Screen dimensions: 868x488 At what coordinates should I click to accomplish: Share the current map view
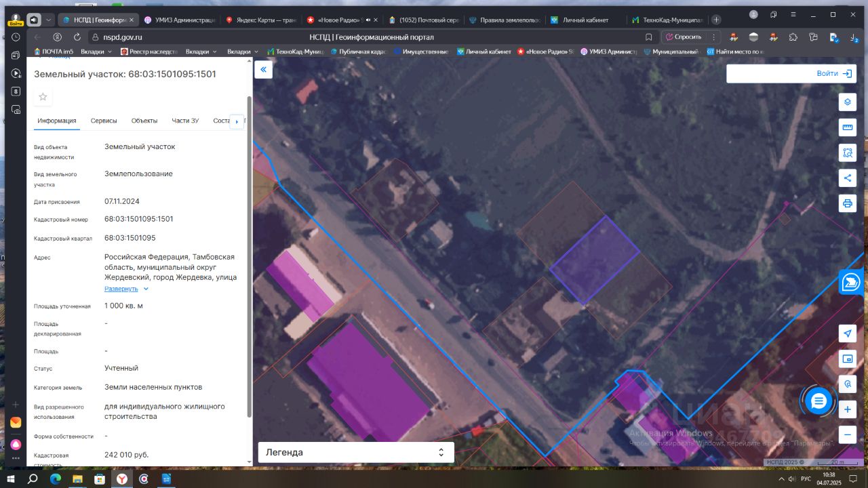(x=847, y=178)
